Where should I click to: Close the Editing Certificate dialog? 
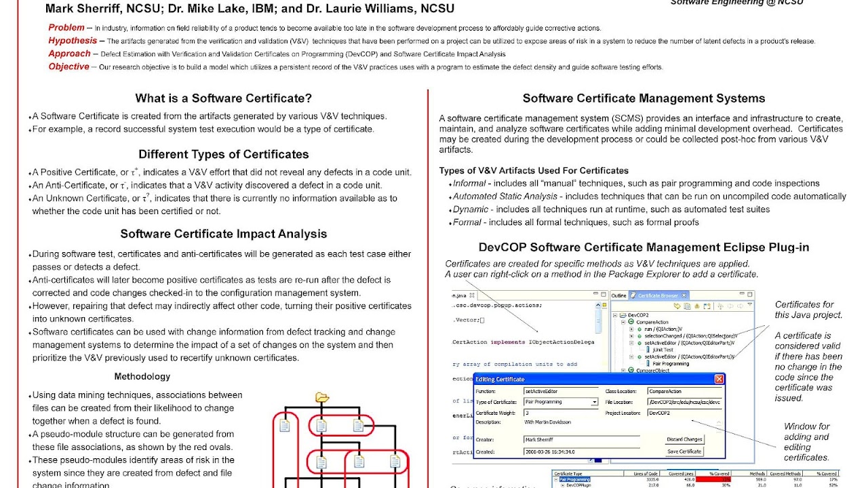(719, 379)
